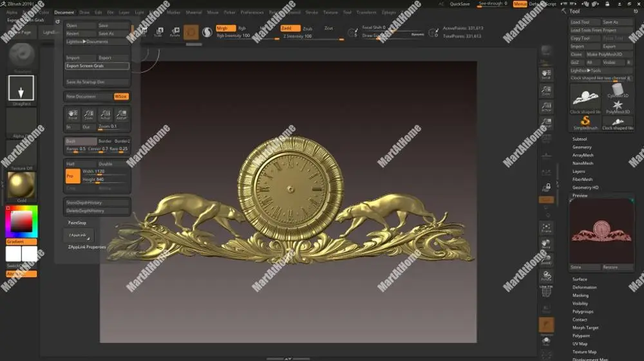The width and height of the screenshot is (644, 361).
Task: Expand the NanoMesh subpalette
Action: 583,163
